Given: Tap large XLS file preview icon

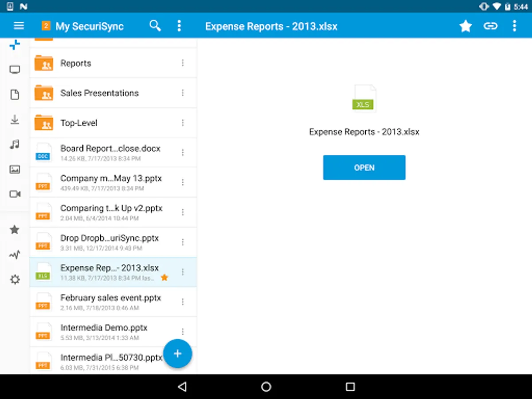Looking at the screenshot, I should click(364, 98).
